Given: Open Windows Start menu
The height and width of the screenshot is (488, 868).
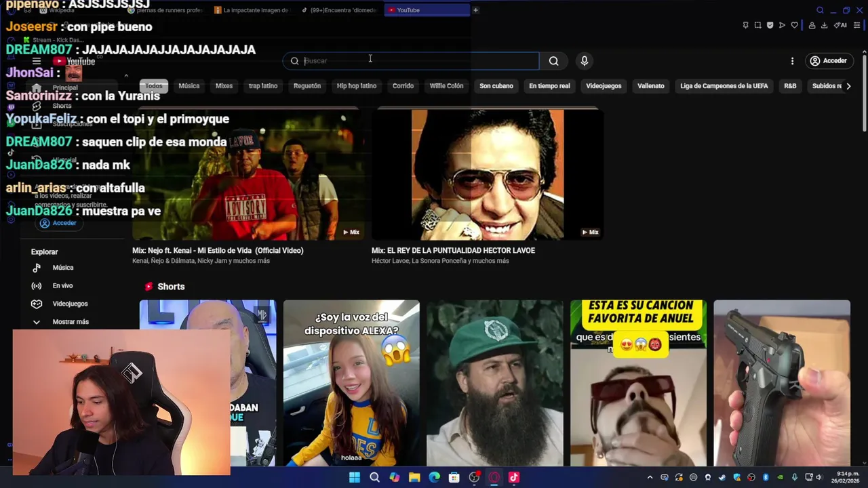Looking at the screenshot, I should tap(355, 477).
